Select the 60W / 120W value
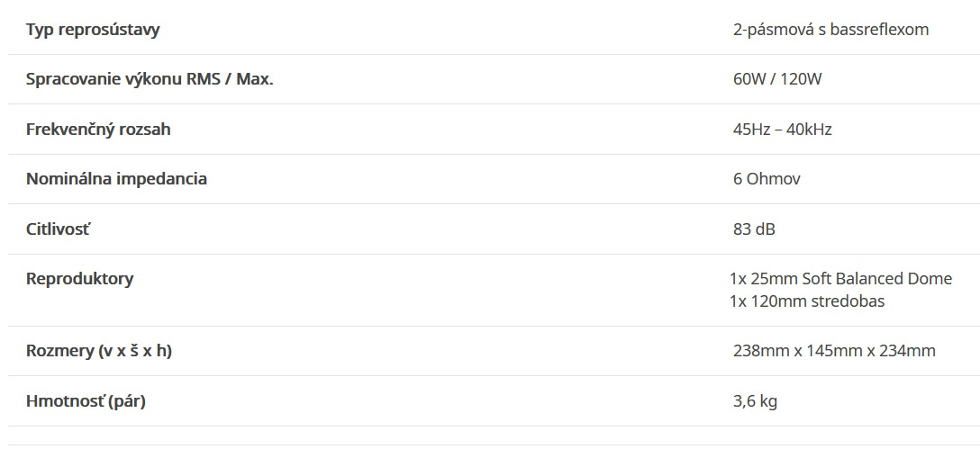 pyautogui.click(x=776, y=79)
